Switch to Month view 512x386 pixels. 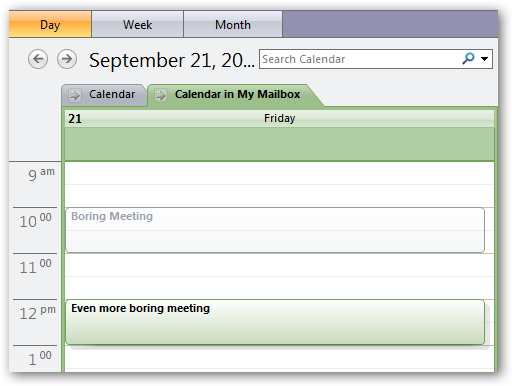click(233, 24)
